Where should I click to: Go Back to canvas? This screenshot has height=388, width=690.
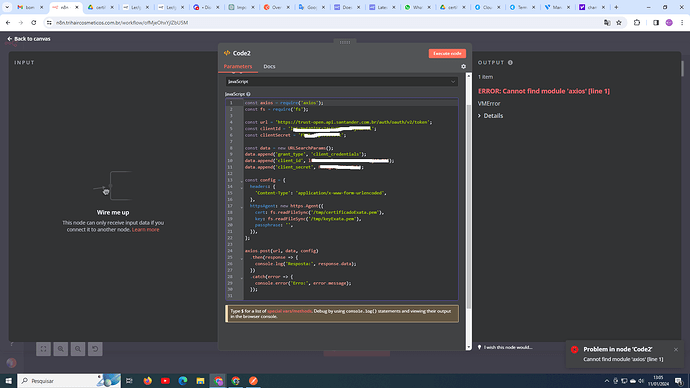[29, 39]
